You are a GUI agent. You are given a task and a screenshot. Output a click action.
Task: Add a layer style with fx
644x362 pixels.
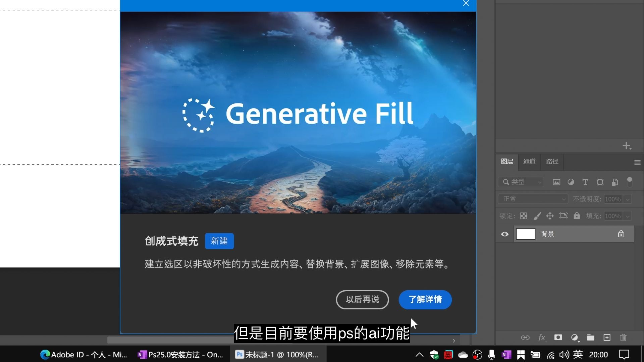click(x=542, y=338)
